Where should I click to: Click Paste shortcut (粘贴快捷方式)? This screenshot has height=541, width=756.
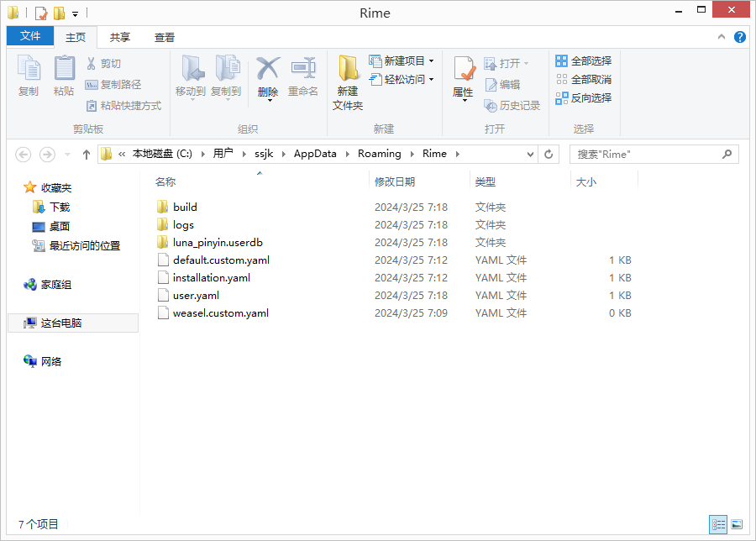click(124, 106)
